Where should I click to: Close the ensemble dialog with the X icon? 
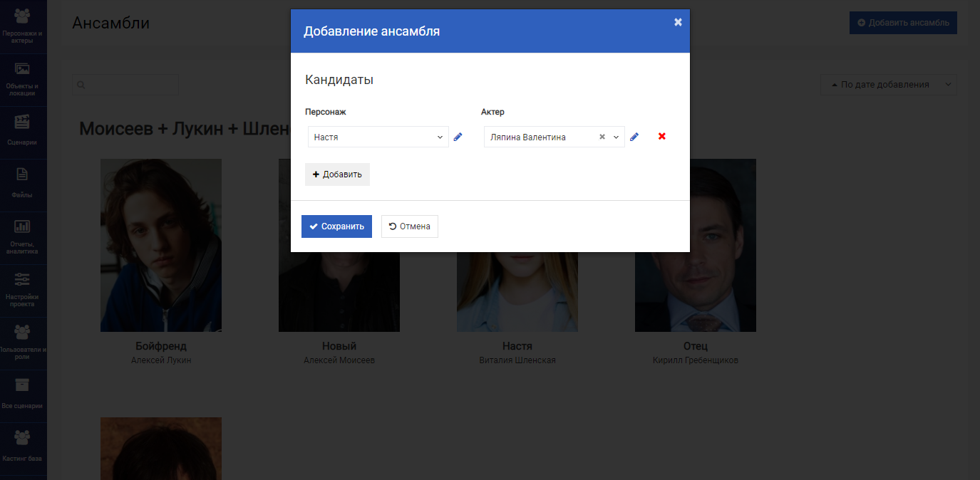678,22
